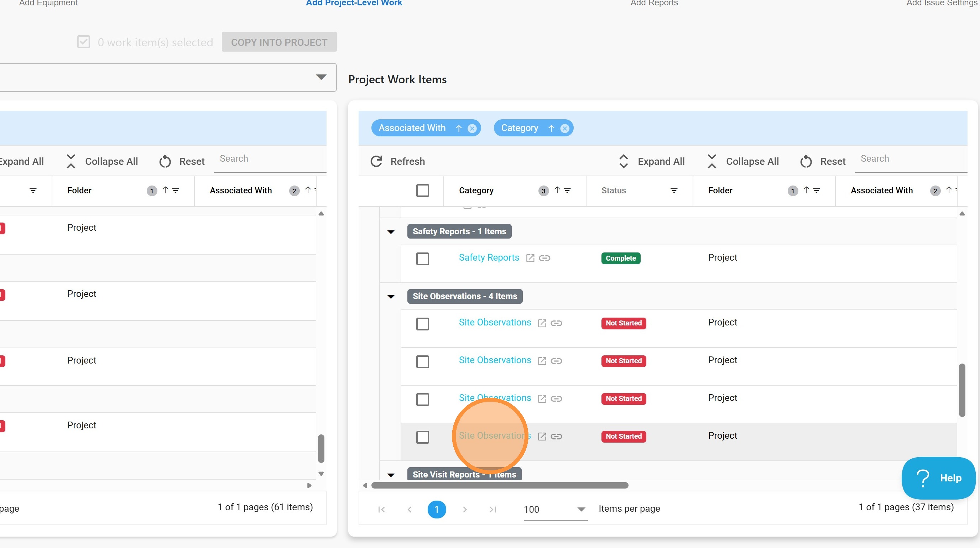Click the Project Work Items vertical scrollbar
This screenshot has width=980, height=548.
962,390
